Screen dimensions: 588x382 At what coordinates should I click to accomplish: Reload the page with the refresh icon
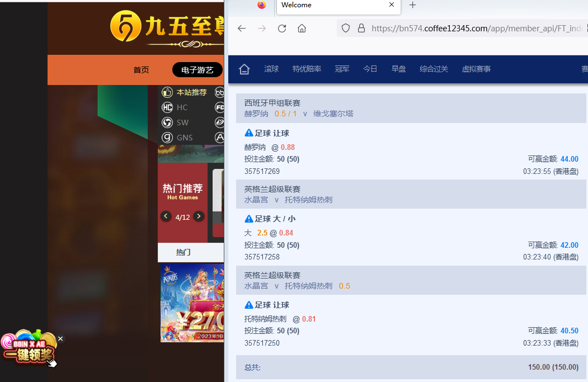click(x=282, y=29)
